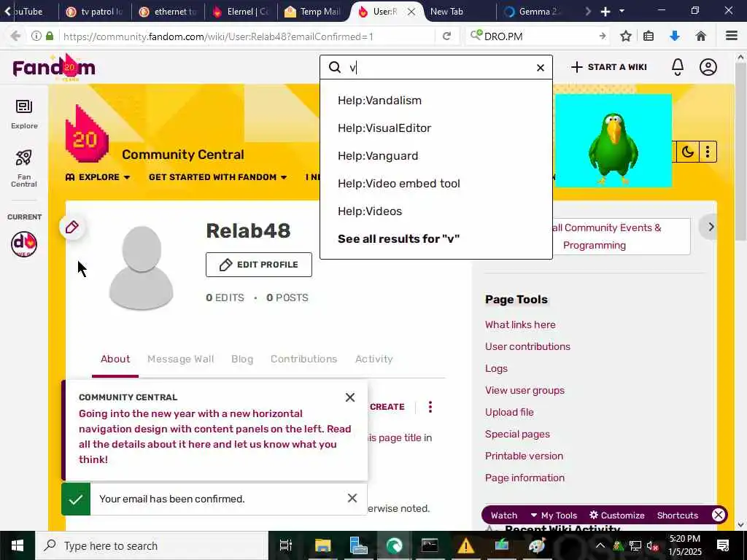Click the green parrot ad image
The width and height of the screenshot is (747, 560).
click(x=613, y=141)
